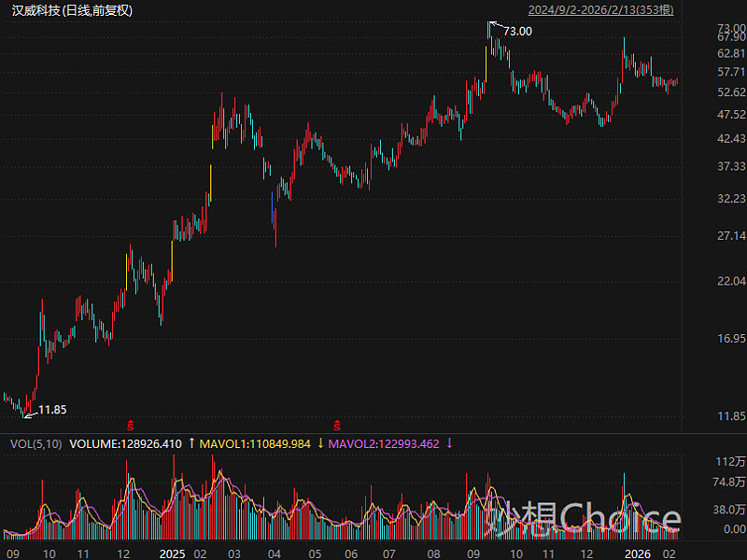The width and height of the screenshot is (747, 560).
Task: Click the 42.43 price axis label
Action: pos(731,138)
